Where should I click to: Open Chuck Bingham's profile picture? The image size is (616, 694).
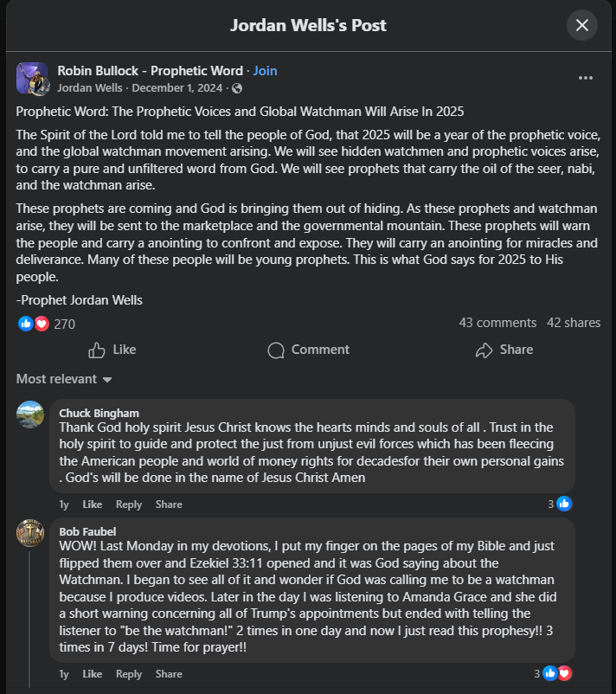coord(30,414)
